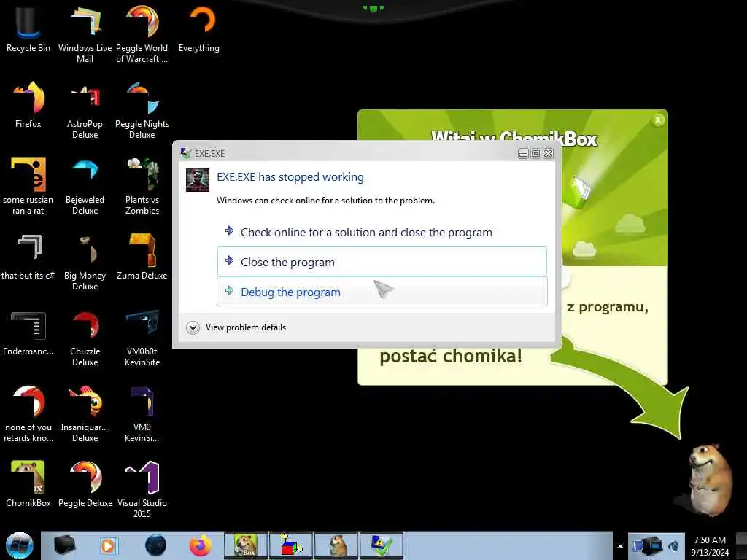Image resolution: width=747 pixels, height=560 pixels.
Task: Switch to the colored blocks taskbar app
Action: (291, 545)
